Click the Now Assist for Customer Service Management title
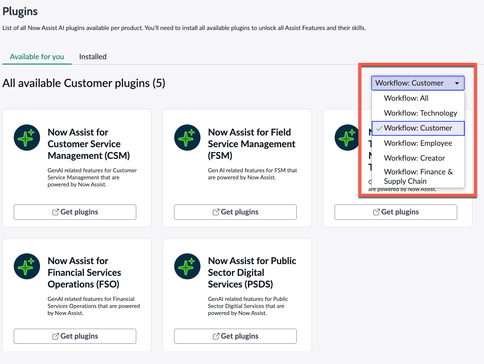This screenshot has height=364, width=484. click(x=89, y=144)
